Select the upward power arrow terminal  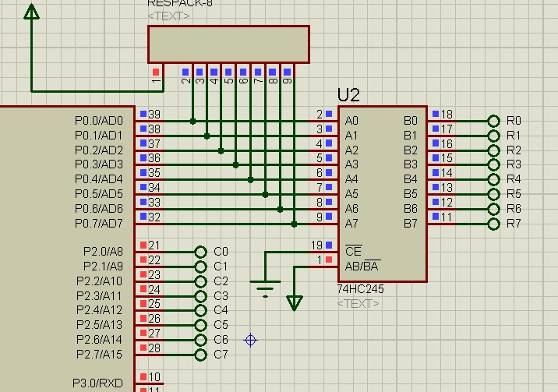click(31, 12)
